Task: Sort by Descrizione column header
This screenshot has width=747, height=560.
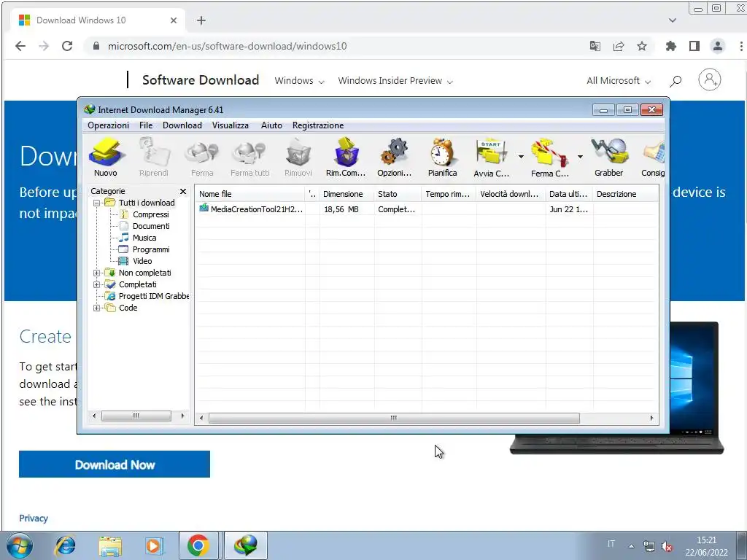Action: tap(625, 194)
